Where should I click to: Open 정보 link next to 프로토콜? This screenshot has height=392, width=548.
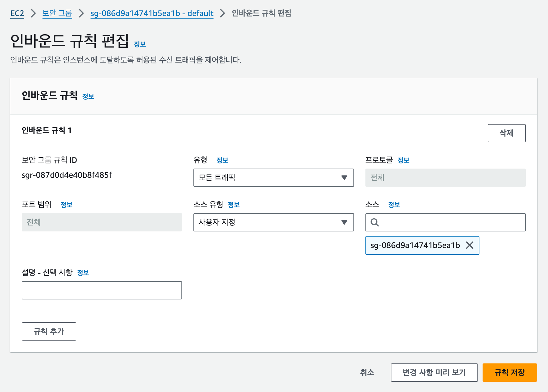tap(403, 160)
